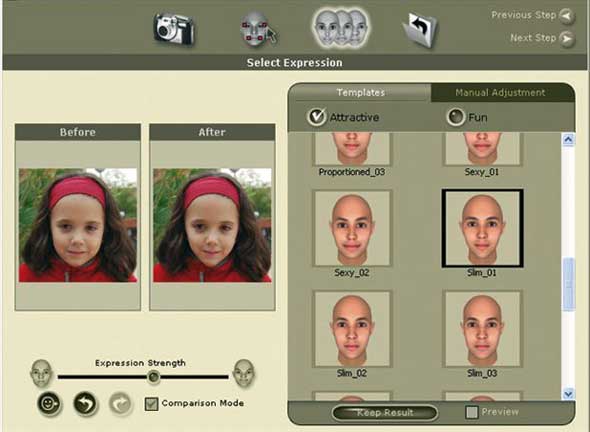Select the Slim_02 template thumbnail
The width and height of the screenshot is (590, 432).
pyautogui.click(x=352, y=329)
